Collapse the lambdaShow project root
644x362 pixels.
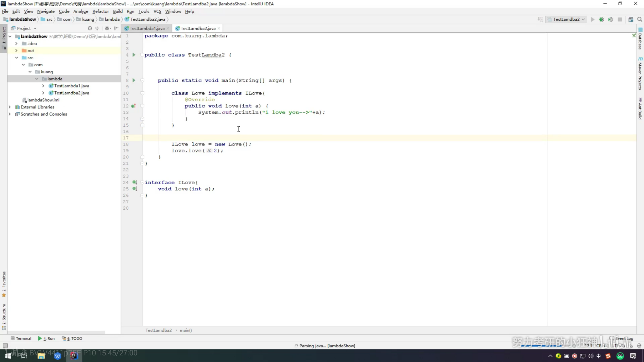10,36
